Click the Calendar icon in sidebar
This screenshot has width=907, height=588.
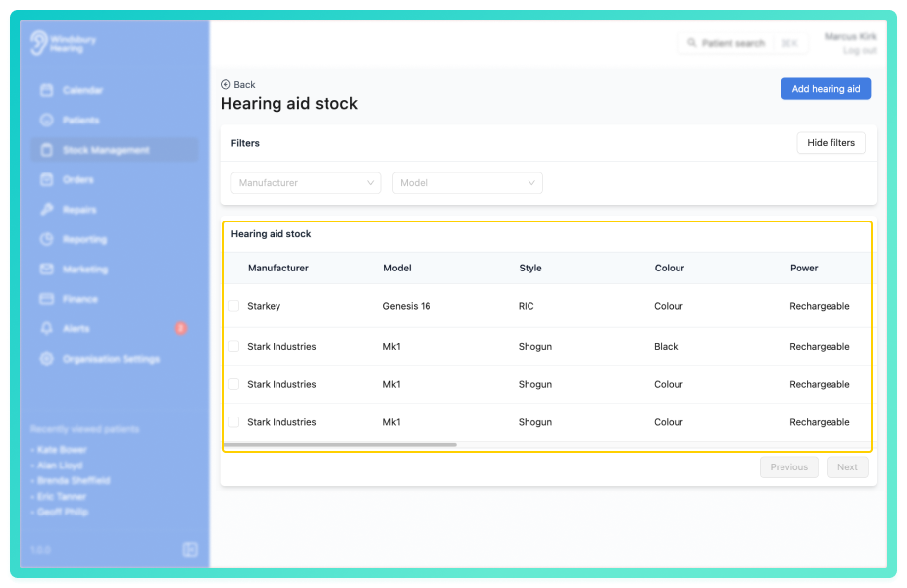click(47, 90)
